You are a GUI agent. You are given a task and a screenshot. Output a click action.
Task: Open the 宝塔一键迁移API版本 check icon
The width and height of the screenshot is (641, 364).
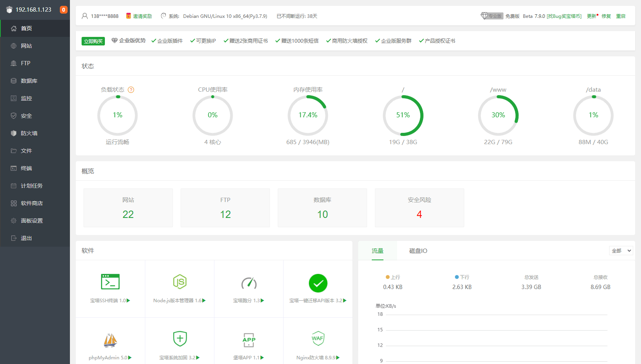(x=318, y=283)
